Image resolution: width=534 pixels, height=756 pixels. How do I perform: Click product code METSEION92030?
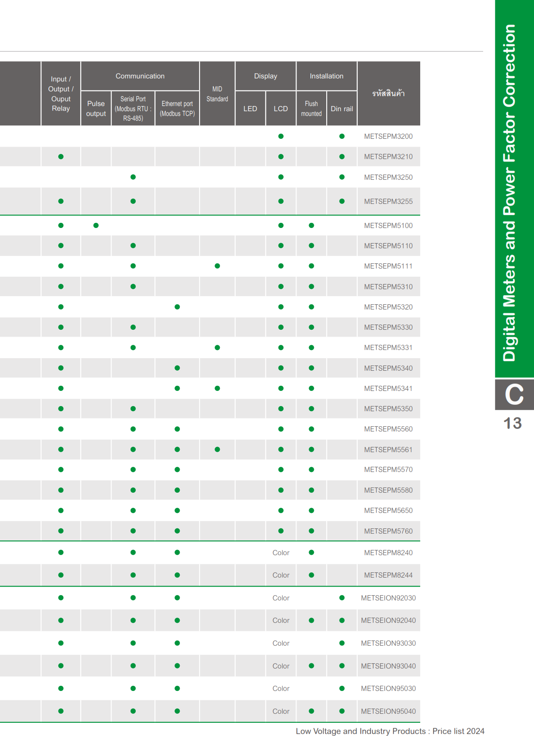pos(388,598)
